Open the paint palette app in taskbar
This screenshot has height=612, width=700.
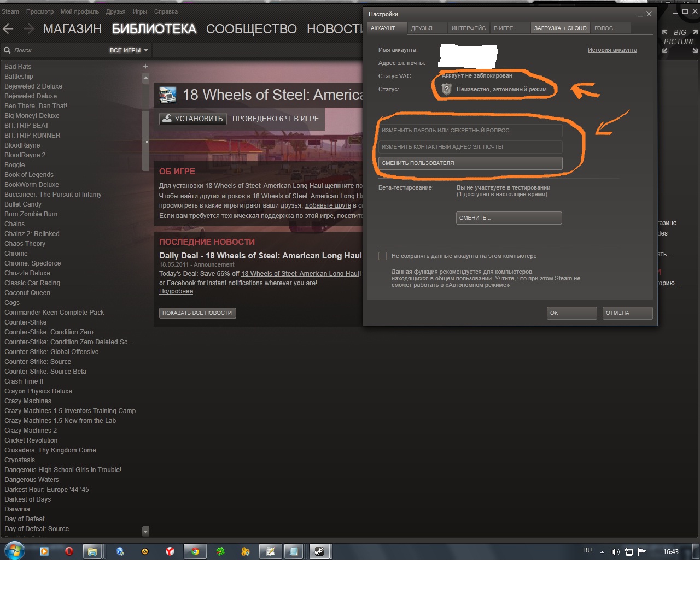(x=246, y=551)
